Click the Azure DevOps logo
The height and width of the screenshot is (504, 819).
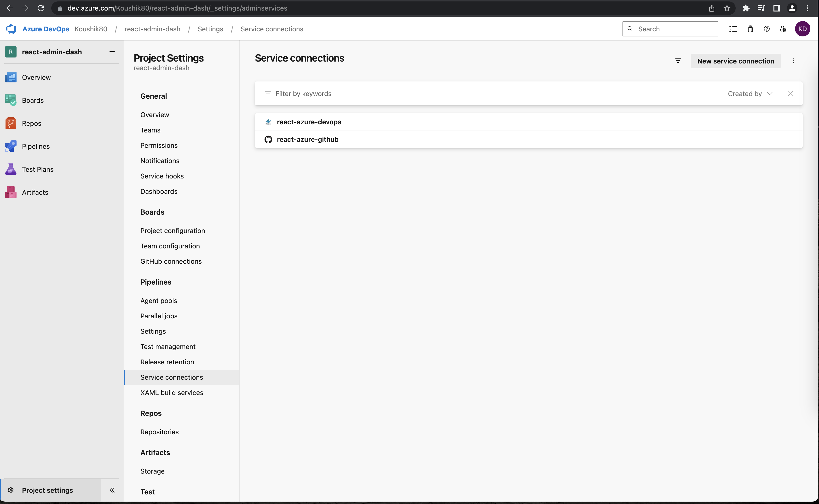coord(11,29)
